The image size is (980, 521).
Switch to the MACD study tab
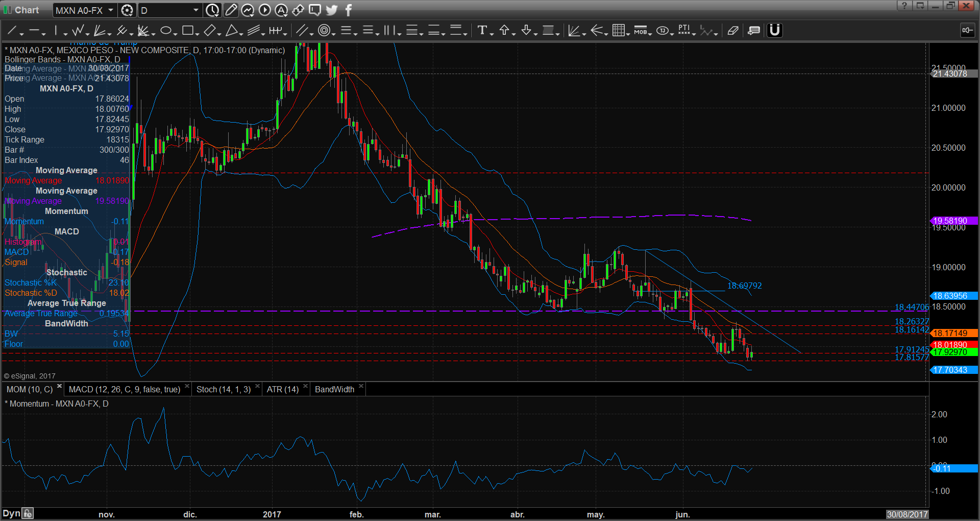pyautogui.click(x=125, y=389)
